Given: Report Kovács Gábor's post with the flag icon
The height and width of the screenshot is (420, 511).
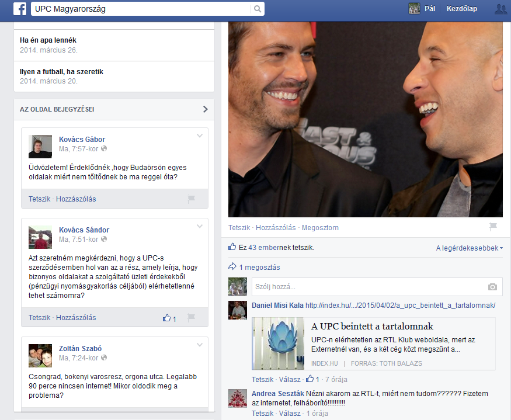Looking at the screenshot, I should (192, 199).
